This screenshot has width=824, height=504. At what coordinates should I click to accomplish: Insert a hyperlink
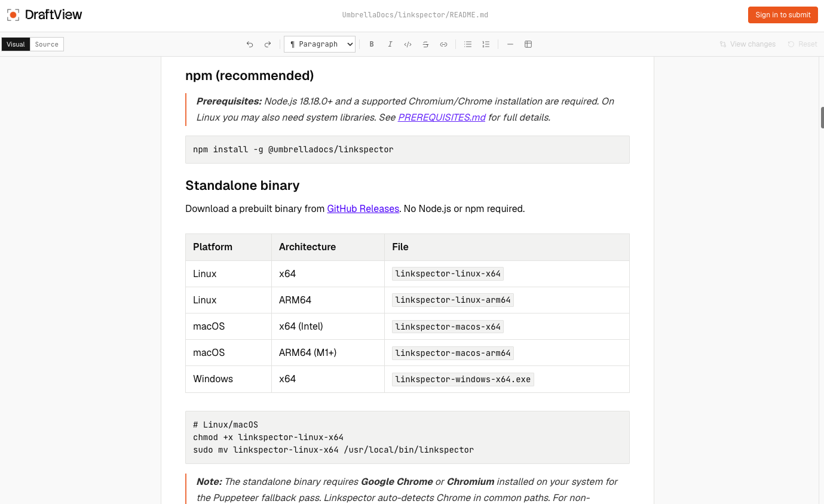[x=443, y=44]
